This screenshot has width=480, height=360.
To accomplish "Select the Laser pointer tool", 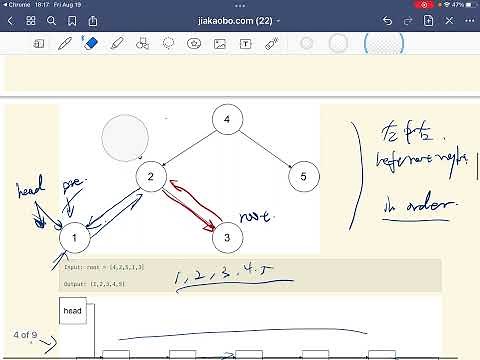I will [x=272, y=44].
